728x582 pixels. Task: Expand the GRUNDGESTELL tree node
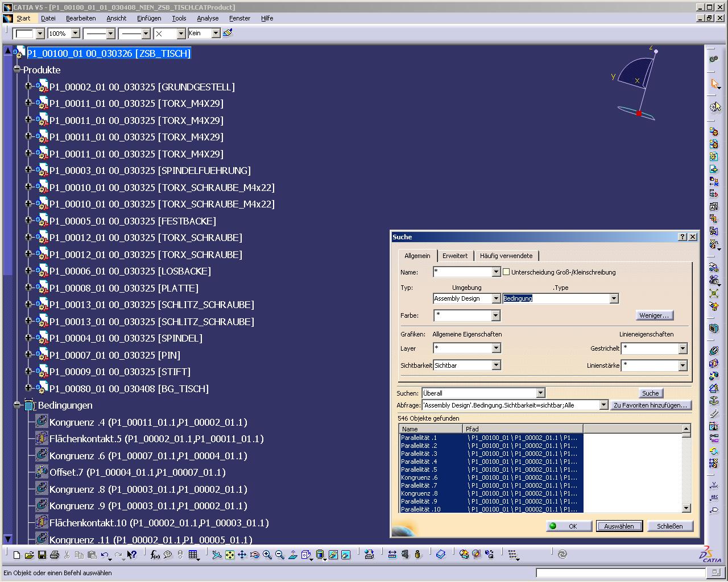pos(28,86)
